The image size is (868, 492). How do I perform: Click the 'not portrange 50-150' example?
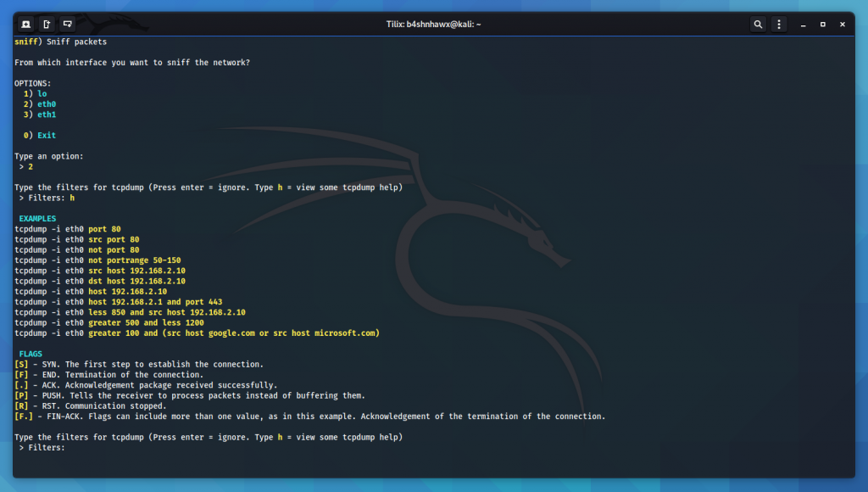click(x=134, y=260)
